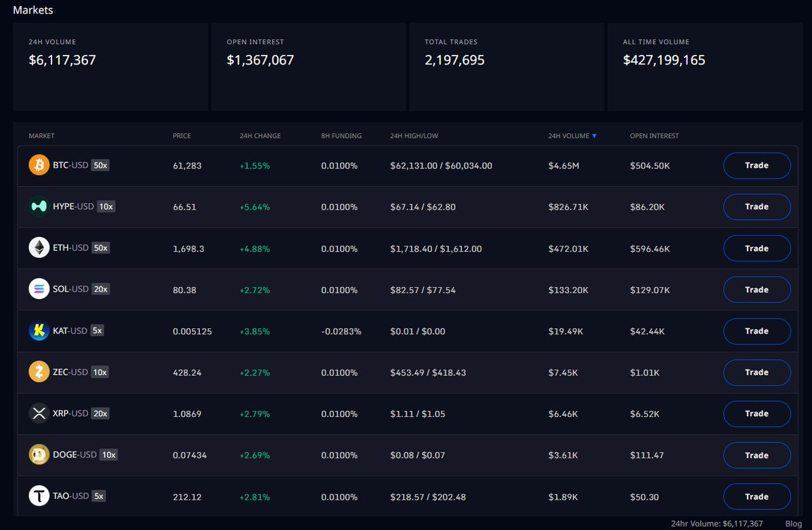Select the DOGE-USD market name
This screenshot has height=530, width=812.
coord(74,455)
